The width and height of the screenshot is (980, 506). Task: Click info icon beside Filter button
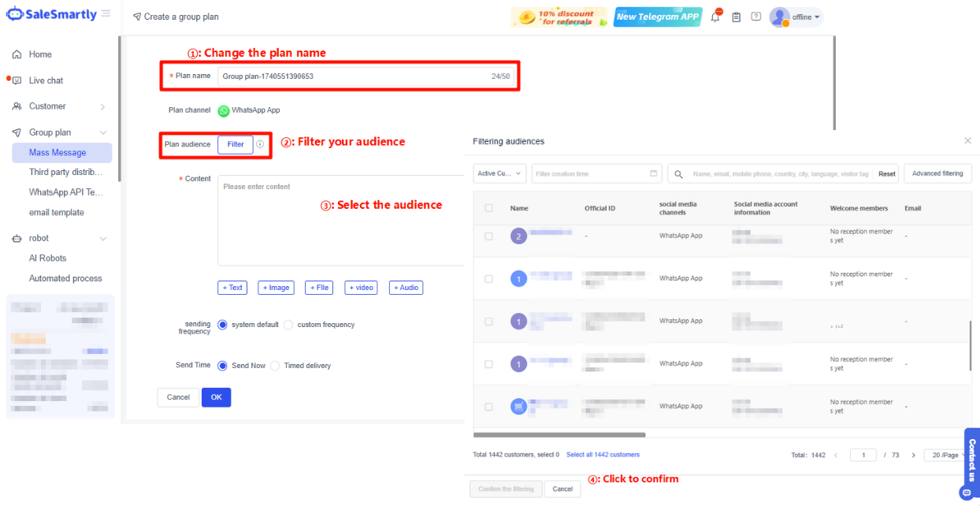coord(260,144)
